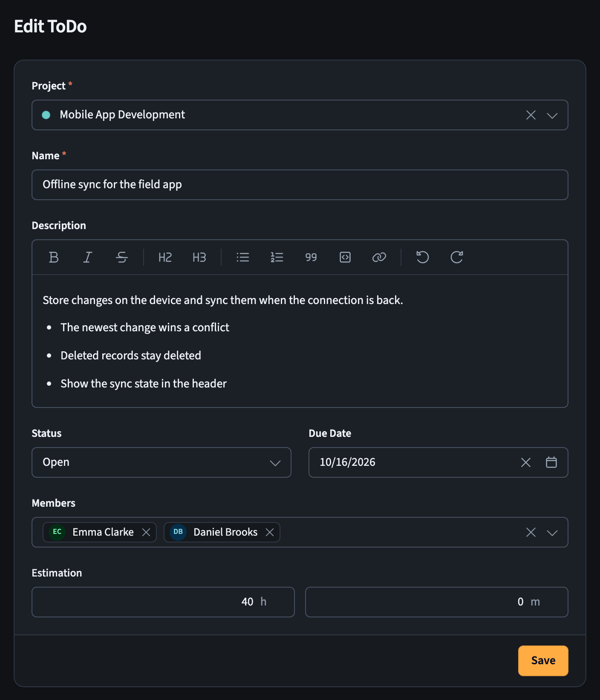This screenshot has width=600, height=700.
Task: Insert a numbered list
Action: tap(277, 257)
